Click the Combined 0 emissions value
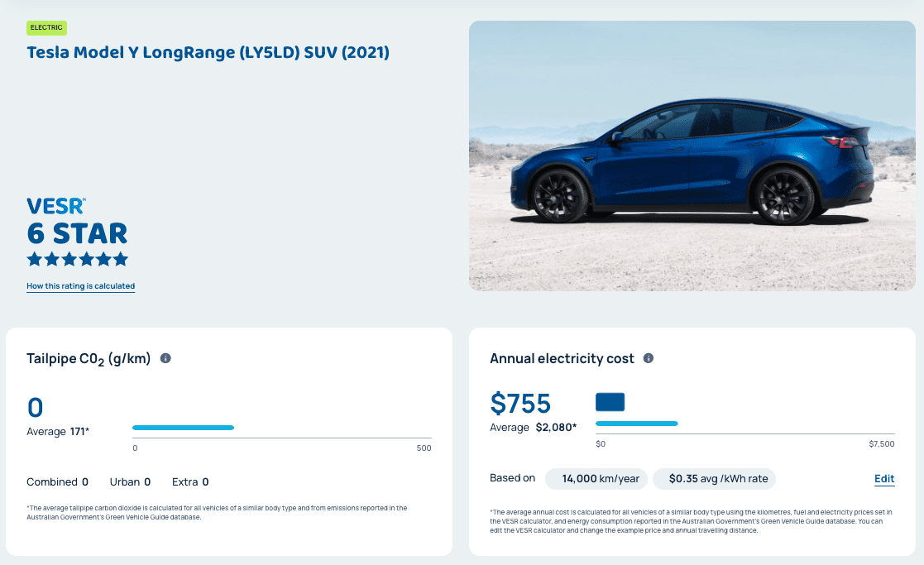The width and height of the screenshot is (924, 565). click(57, 482)
